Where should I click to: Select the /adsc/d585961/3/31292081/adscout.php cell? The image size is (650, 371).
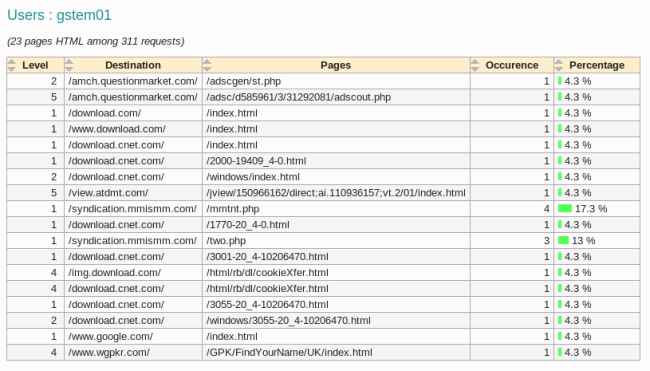coord(336,97)
